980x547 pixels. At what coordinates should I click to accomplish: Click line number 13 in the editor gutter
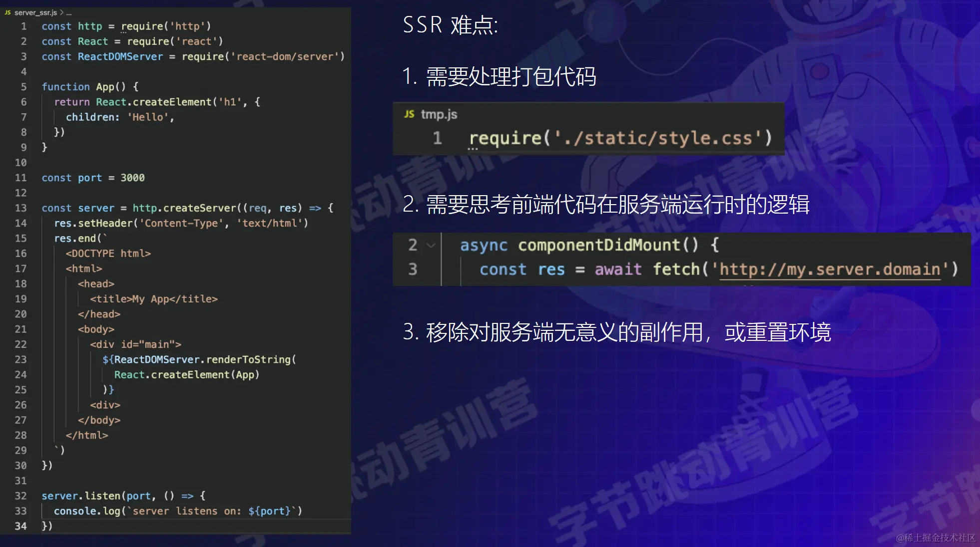(20, 208)
